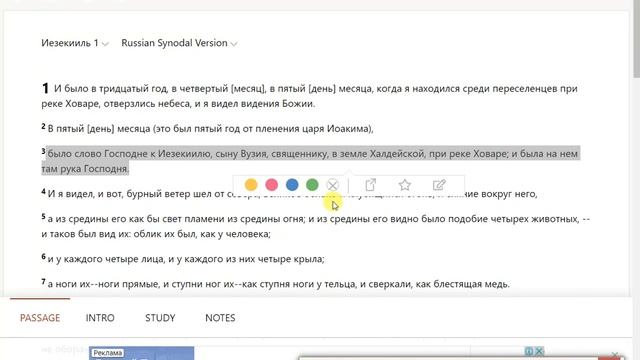640x360 pixels.
Task: Click highlighted verse 3 'было слово Господне'
Action: [310, 161]
